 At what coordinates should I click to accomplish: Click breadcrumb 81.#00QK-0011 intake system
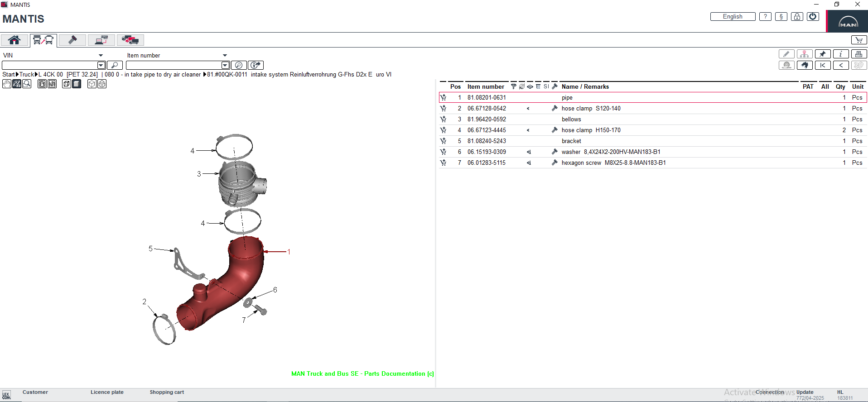[299, 75]
